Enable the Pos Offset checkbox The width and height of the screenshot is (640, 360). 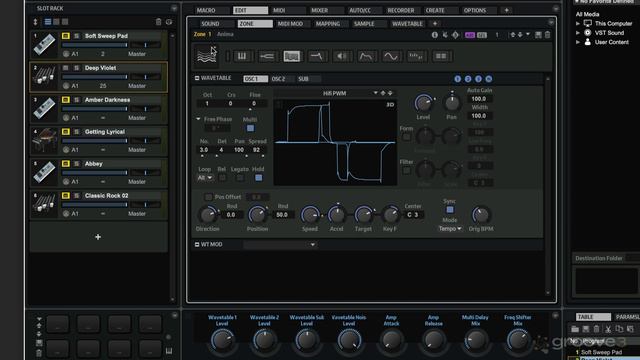208,197
